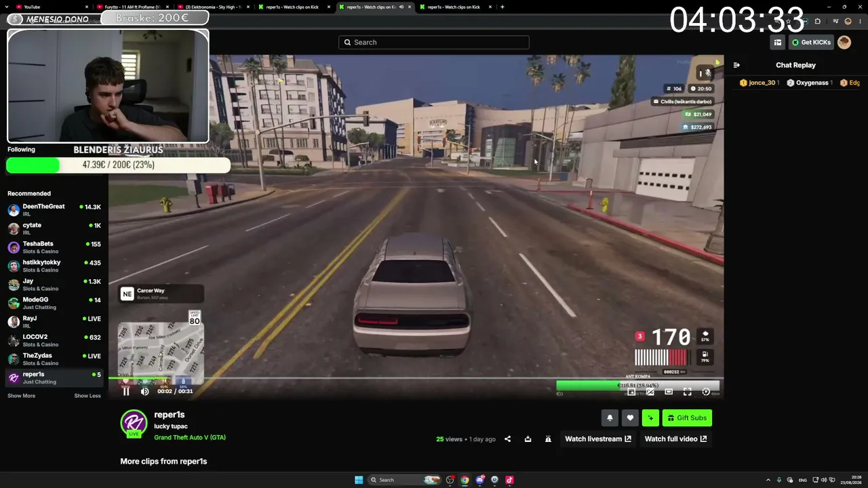Click the reper1s channel name under the clip
Screen dimensions: 868x488
[170, 415]
